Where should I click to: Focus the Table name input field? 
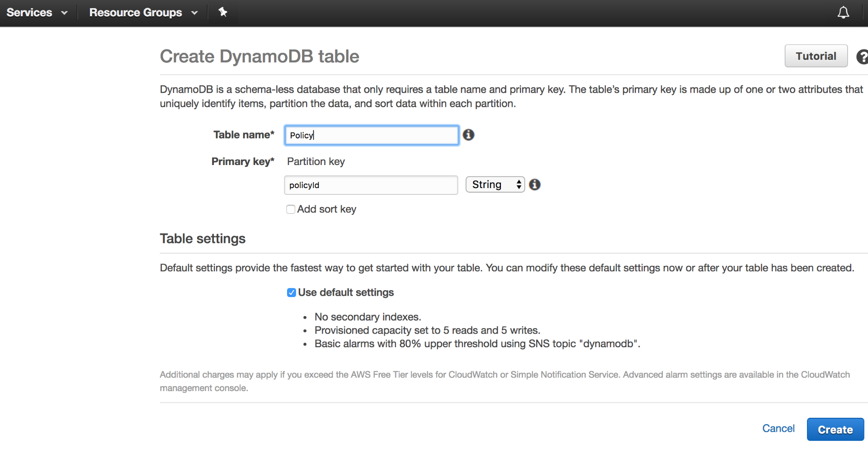coord(372,135)
